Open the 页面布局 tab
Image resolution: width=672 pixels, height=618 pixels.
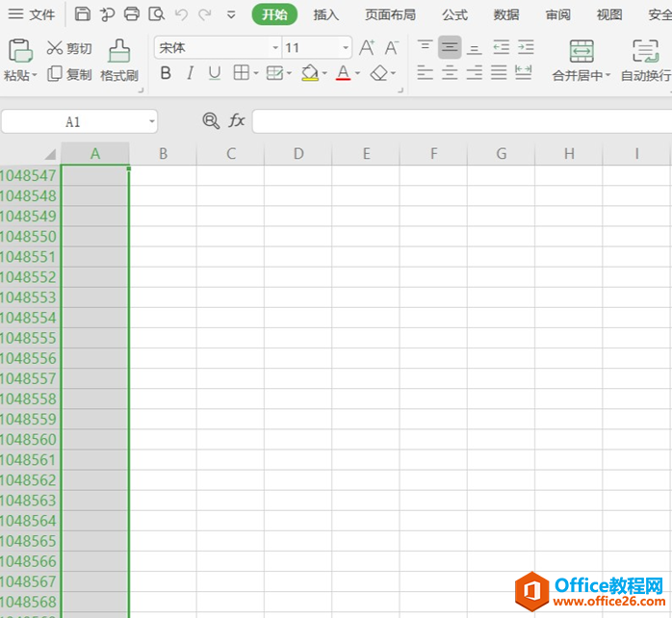click(390, 14)
